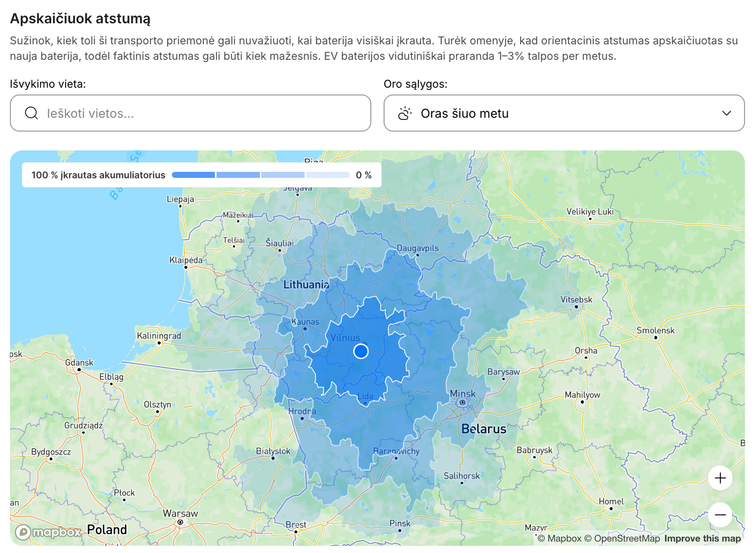Zoom out the map with minus button
Screen dimensions: 756x553
(x=720, y=515)
